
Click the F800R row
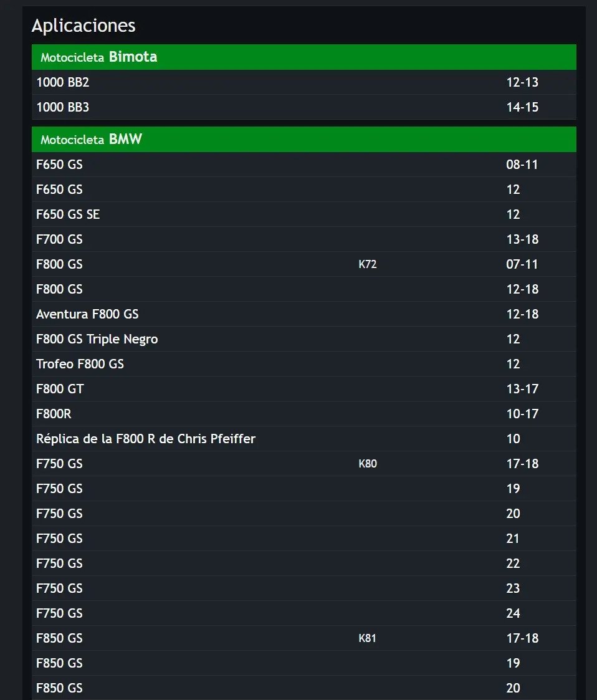(304, 414)
